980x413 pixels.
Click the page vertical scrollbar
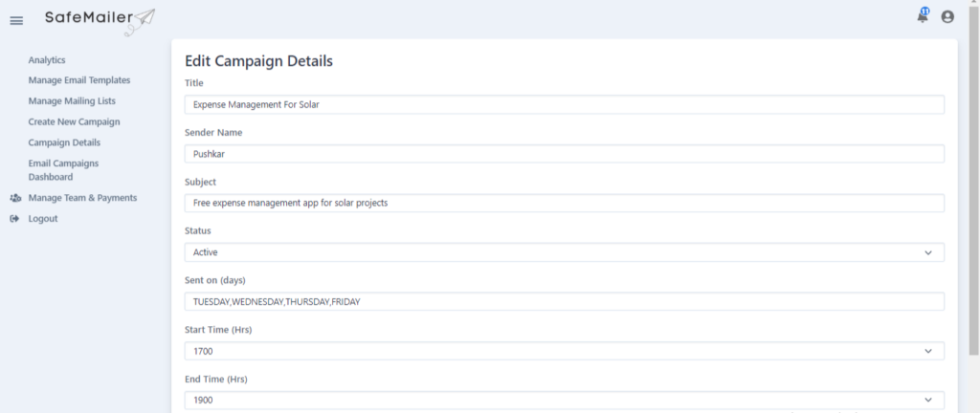tap(973, 181)
